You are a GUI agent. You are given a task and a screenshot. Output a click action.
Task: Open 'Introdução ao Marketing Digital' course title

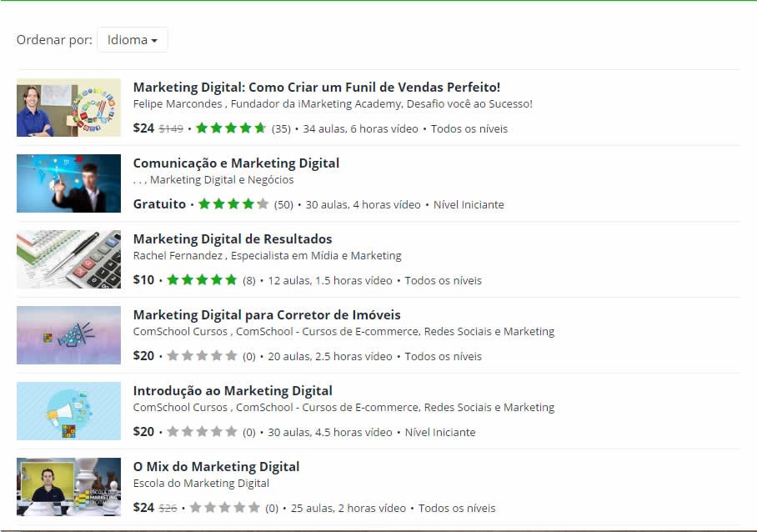coord(233,390)
